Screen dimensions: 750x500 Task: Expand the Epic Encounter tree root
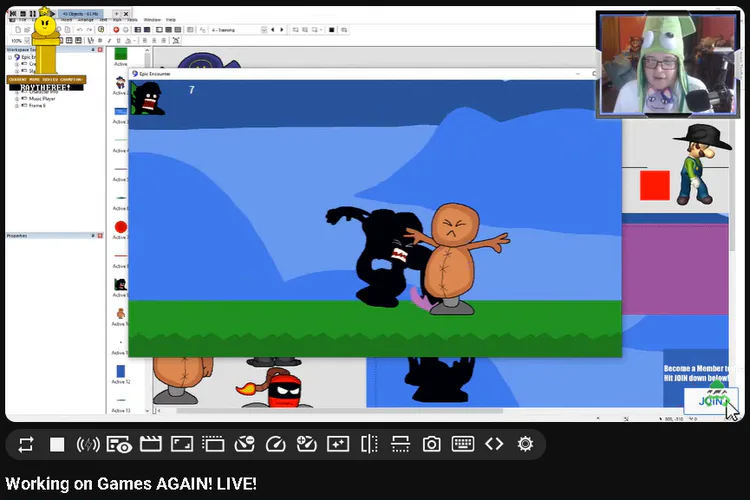click(10, 57)
